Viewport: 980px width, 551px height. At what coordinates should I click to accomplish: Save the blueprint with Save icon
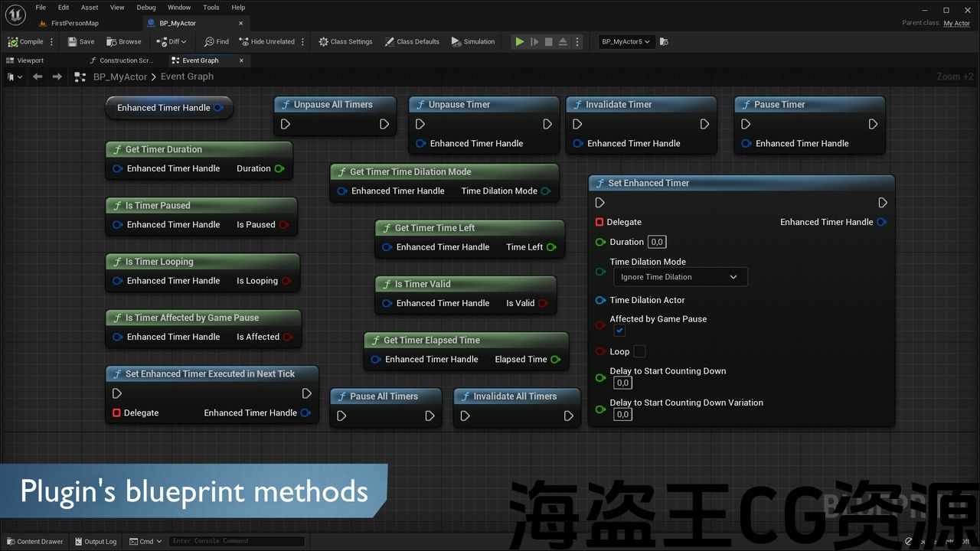81,42
